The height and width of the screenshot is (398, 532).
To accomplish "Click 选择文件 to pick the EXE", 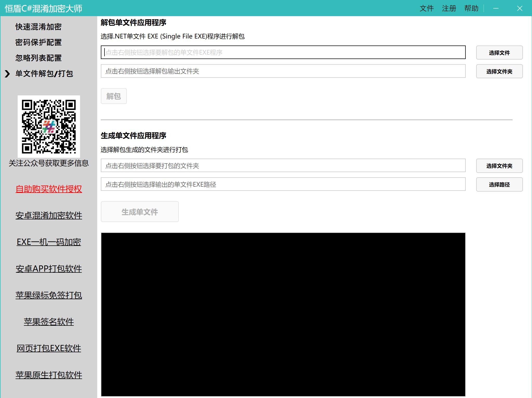I will click(499, 53).
